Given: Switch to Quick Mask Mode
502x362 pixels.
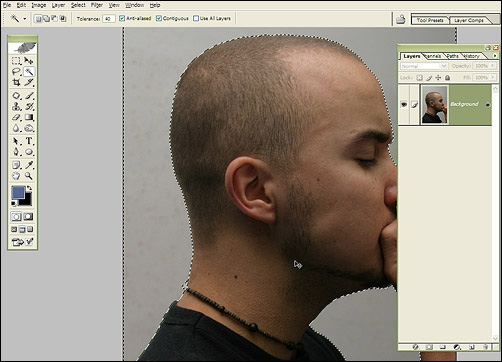Looking at the screenshot, I should [29, 217].
